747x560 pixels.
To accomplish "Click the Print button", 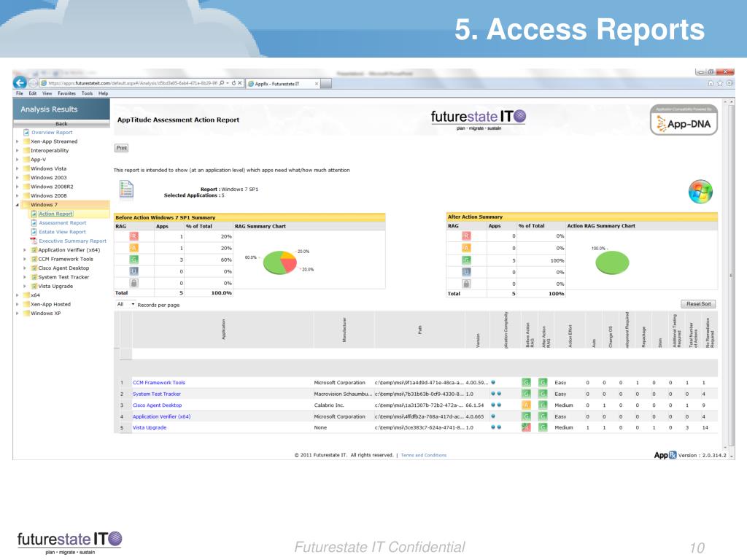I will (x=122, y=148).
